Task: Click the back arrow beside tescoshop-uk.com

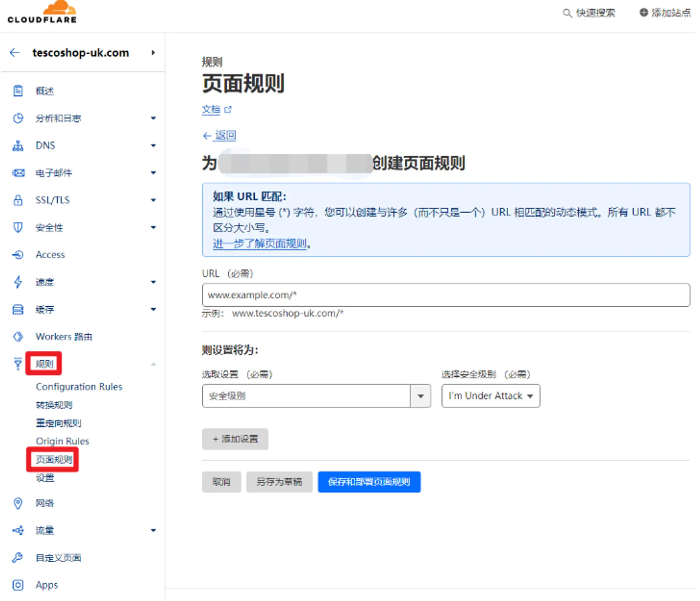Action: (15, 53)
